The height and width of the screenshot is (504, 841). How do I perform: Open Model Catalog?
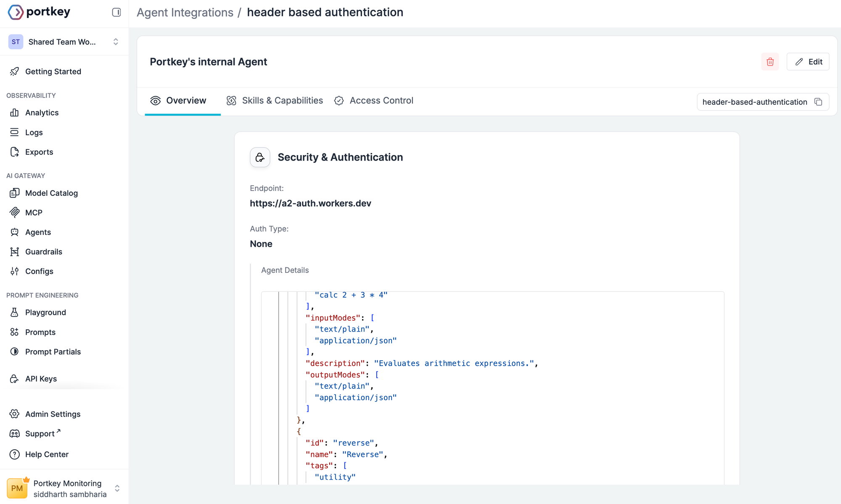(51, 193)
